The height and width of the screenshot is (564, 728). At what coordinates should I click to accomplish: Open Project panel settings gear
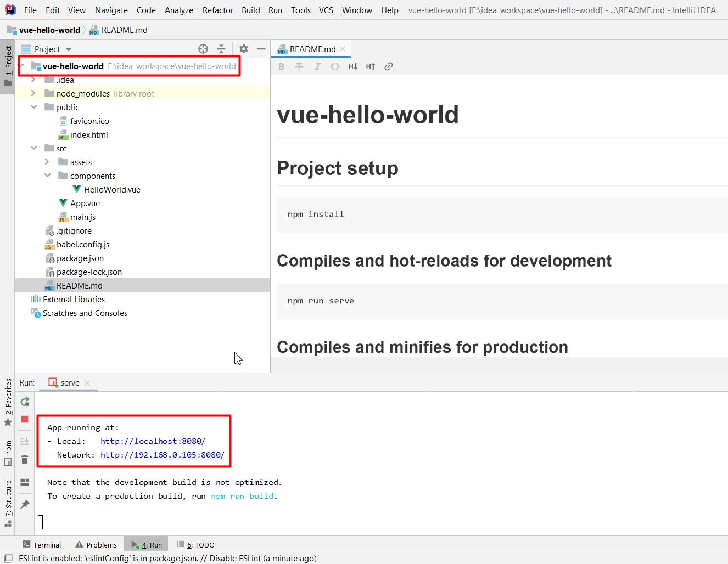[244, 49]
